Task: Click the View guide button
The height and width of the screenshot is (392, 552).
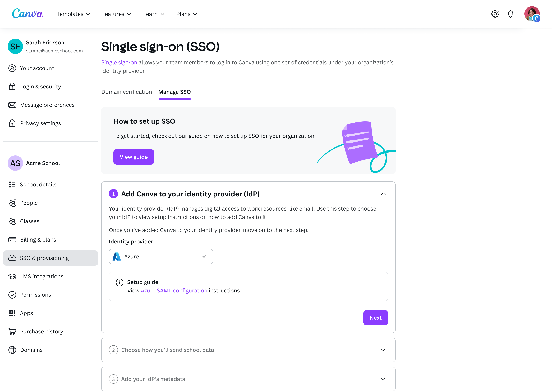Action: (x=134, y=157)
